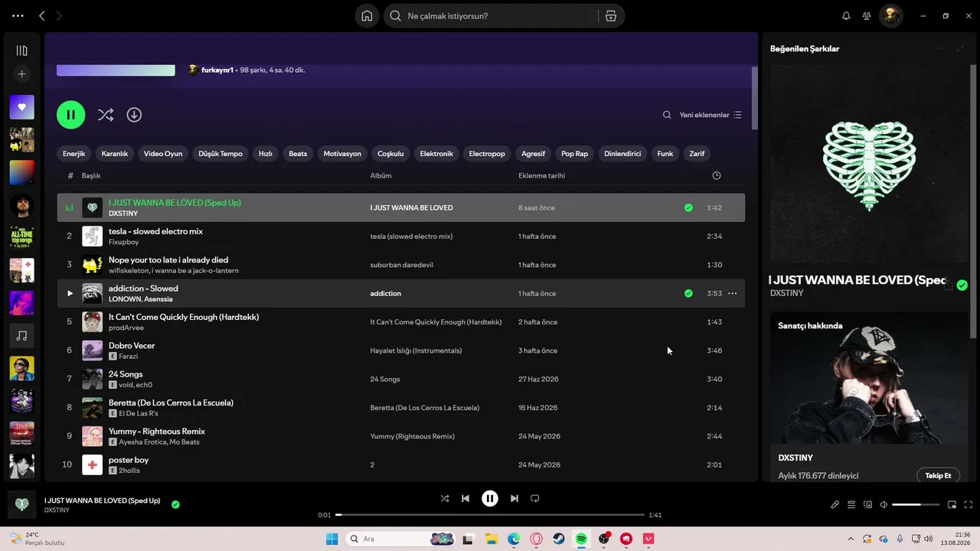Open the artist link Fixupboy
The height and width of the screenshot is (551, 980).
coord(124,242)
